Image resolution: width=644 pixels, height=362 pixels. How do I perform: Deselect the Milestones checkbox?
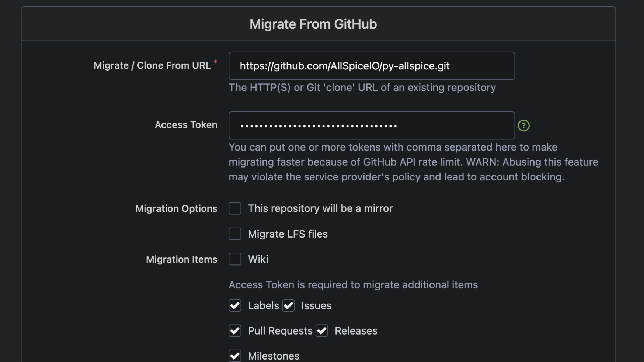[235, 356]
